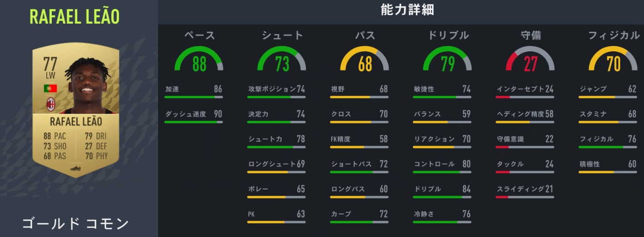Image resolution: width=644 pixels, height=237 pixels.
Task: Click the 加速 stat bar
Action: [x=193, y=97]
